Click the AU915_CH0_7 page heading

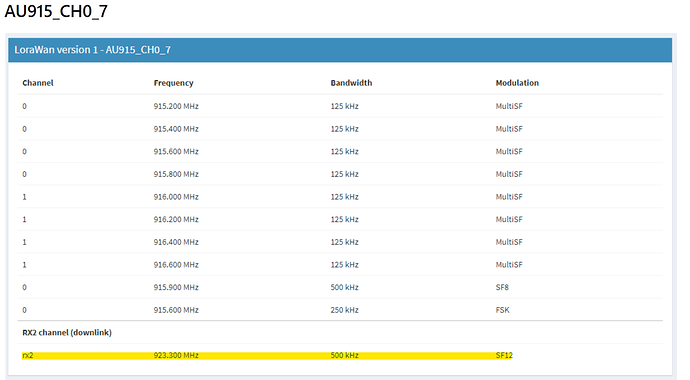coord(56,11)
